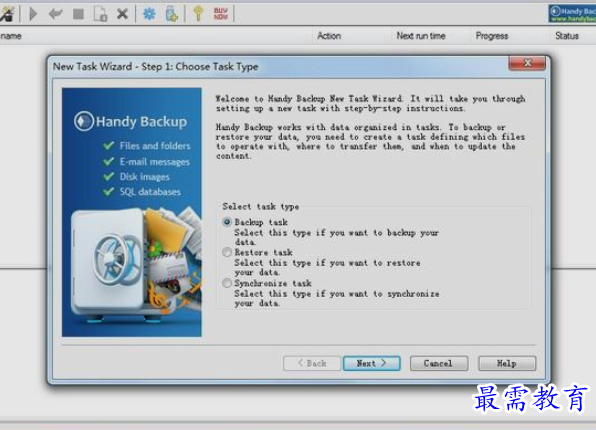
Task: Select the Restore task radio button
Action: (x=227, y=252)
